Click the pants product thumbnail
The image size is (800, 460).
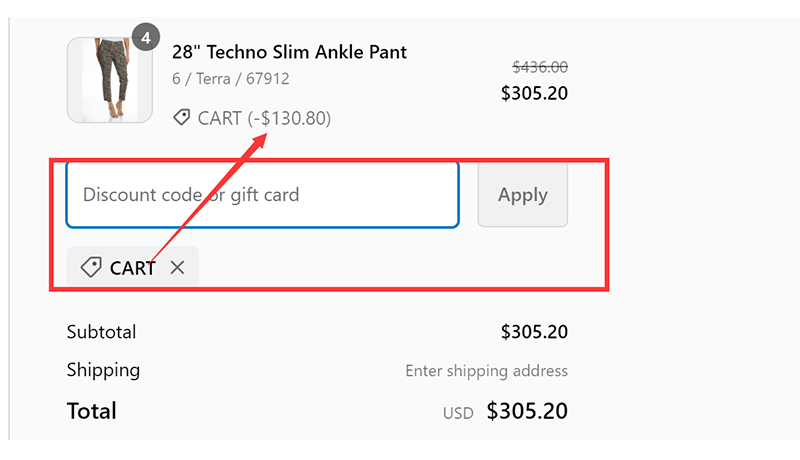click(x=109, y=80)
